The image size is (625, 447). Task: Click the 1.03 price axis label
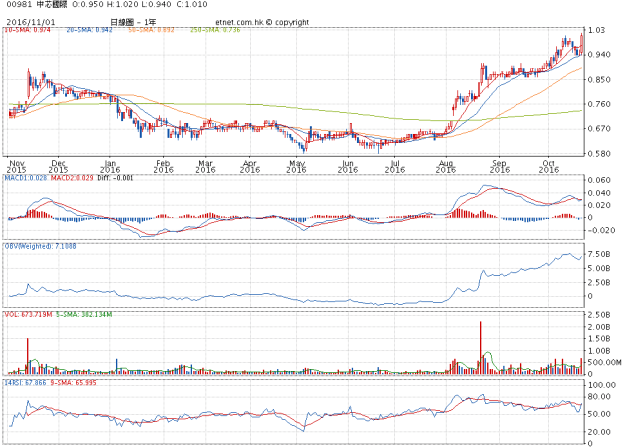pyautogui.click(x=596, y=31)
